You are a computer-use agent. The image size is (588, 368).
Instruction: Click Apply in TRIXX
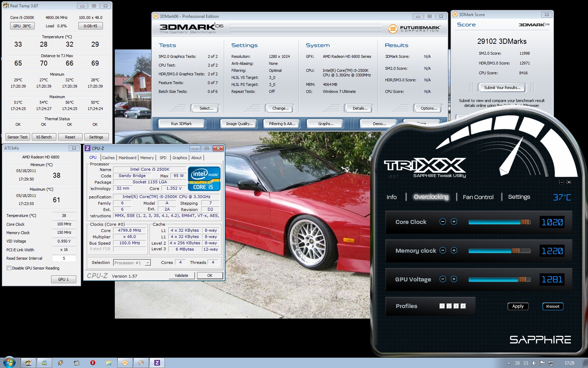(x=518, y=306)
